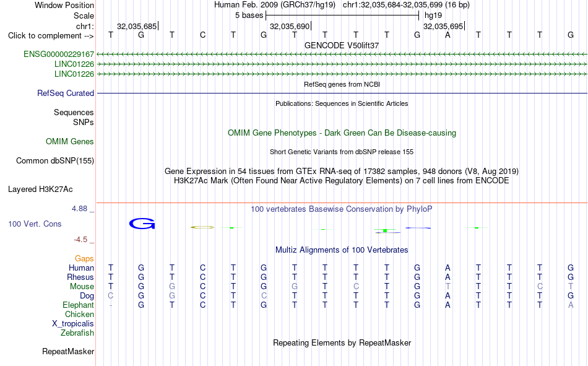The width and height of the screenshot is (588, 366).
Task: Click the faded A in the Elephant row
Action: click(x=571, y=305)
